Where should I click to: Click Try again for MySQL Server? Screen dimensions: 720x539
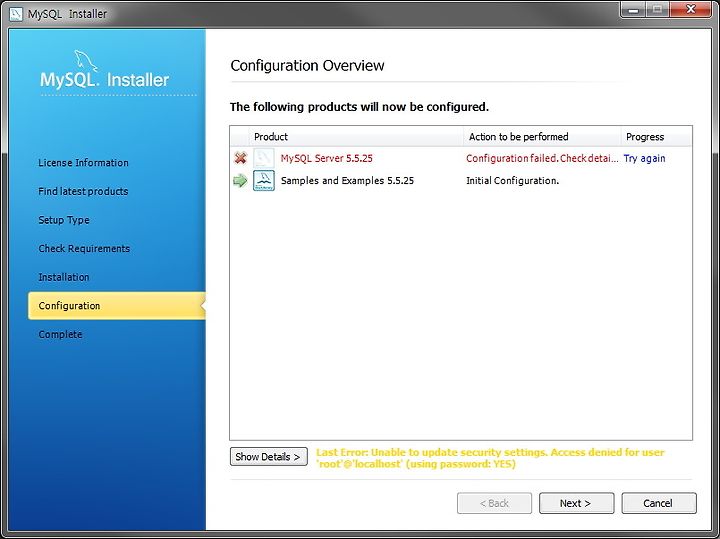point(644,158)
